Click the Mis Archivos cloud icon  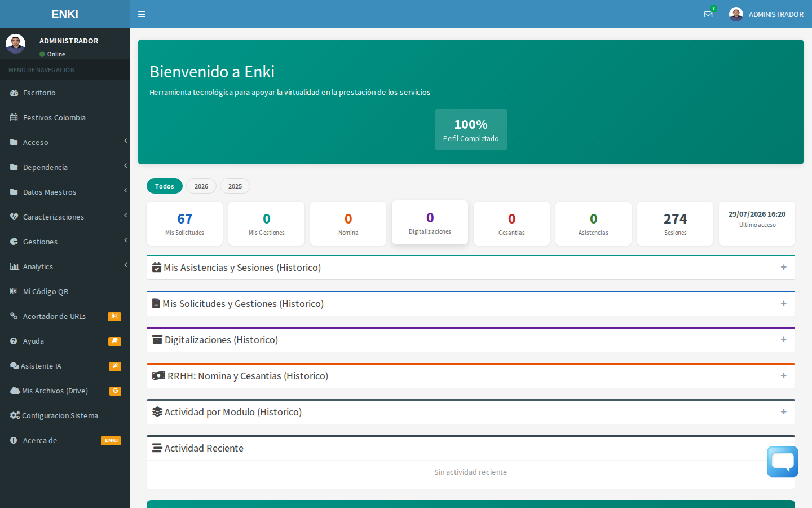tap(15, 391)
